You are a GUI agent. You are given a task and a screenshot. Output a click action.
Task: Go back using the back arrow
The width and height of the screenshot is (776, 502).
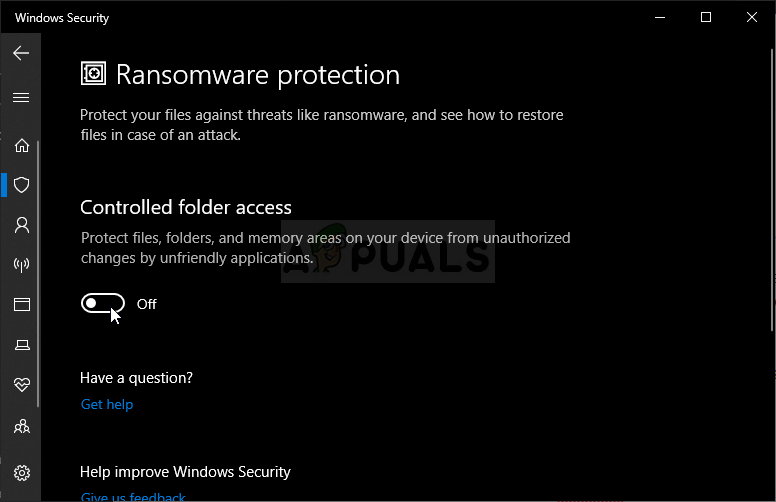coord(21,53)
